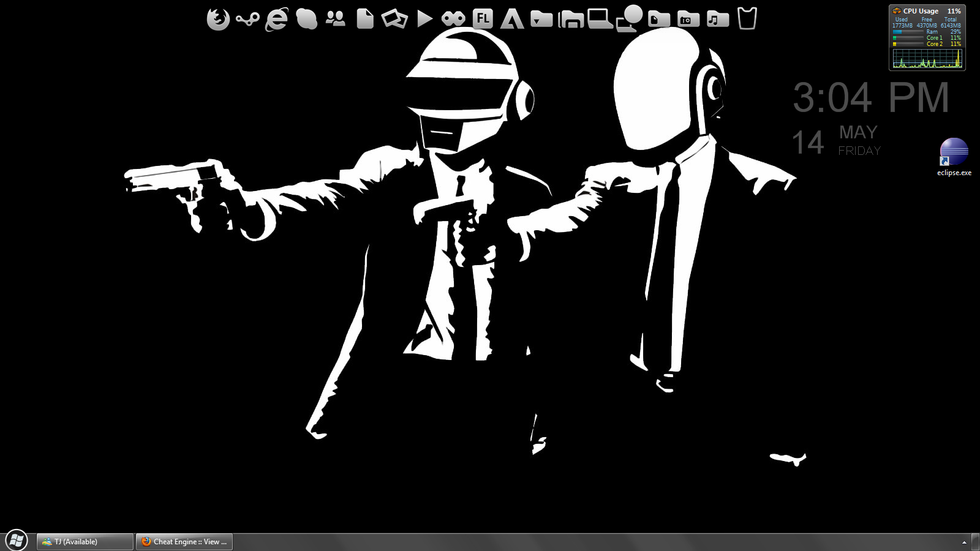Click the CPU Usage gadget chip icon

pos(897,11)
